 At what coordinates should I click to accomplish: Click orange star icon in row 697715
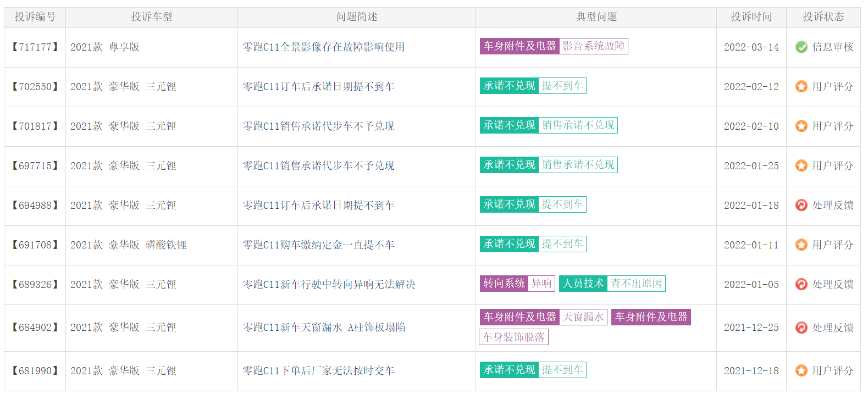[x=801, y=165]
